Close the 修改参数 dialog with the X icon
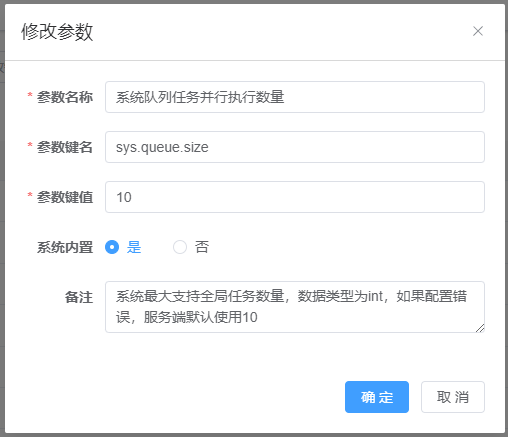Viewport: 508px width, 437px height. (x=478, y=31)
